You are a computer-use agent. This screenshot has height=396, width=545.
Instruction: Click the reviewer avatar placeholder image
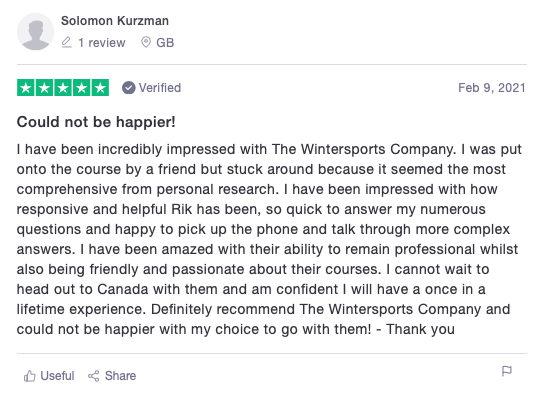(35, 32)
